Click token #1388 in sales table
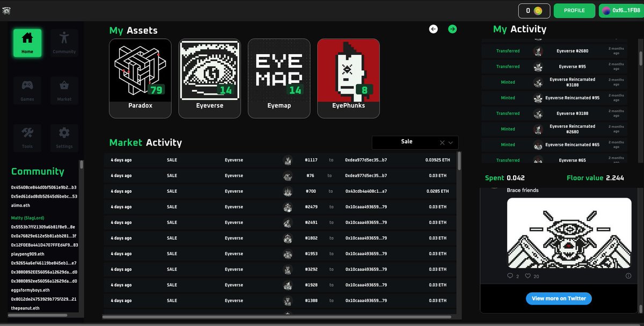This screenshot has width=644, height=326. coord(311,300)
